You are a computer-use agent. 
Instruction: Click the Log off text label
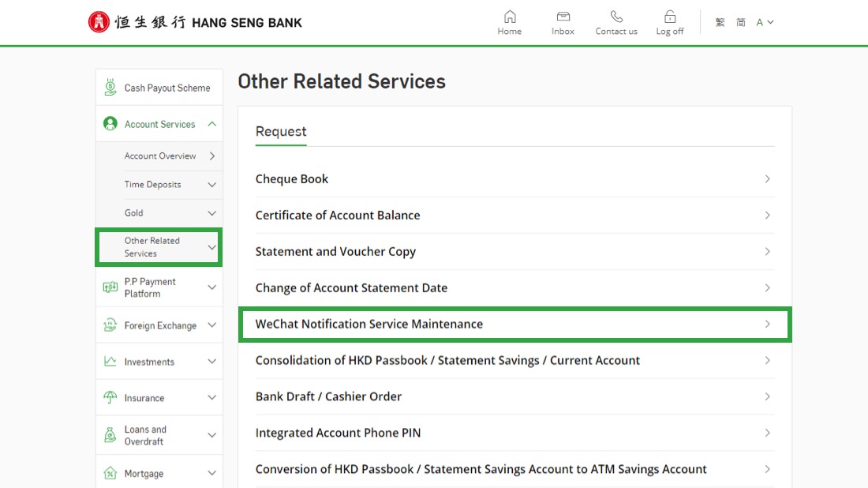pos(670,32)
